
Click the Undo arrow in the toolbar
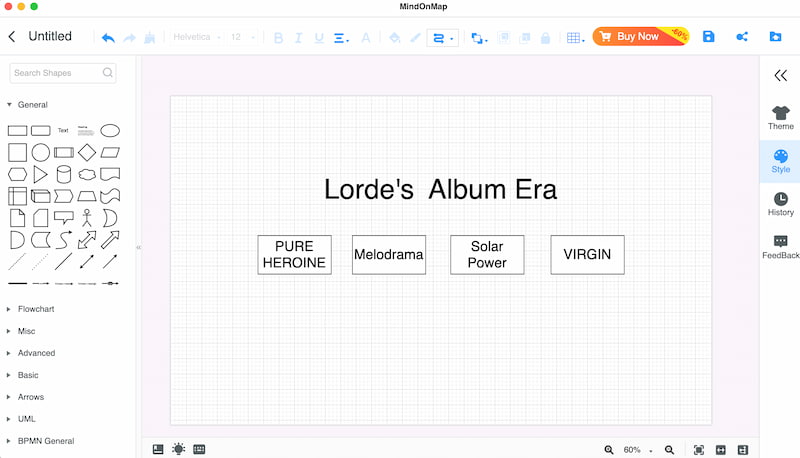click(x=108, y=37)
